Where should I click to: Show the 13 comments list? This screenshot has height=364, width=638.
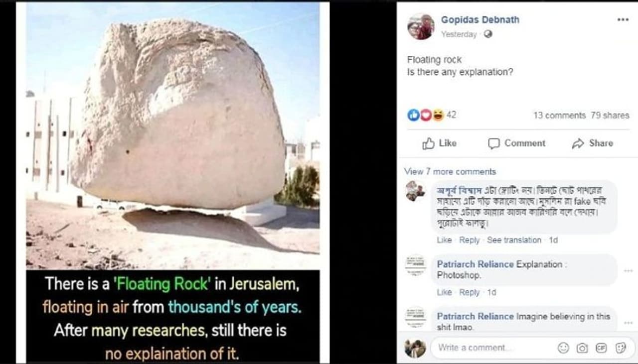(x=559, y=116)
